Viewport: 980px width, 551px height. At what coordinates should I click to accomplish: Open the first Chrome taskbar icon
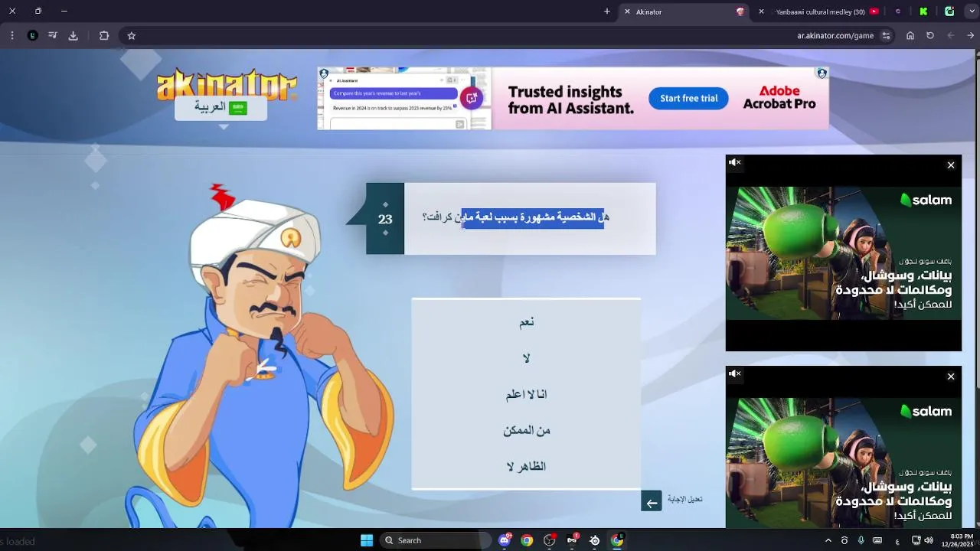(527, 540)
